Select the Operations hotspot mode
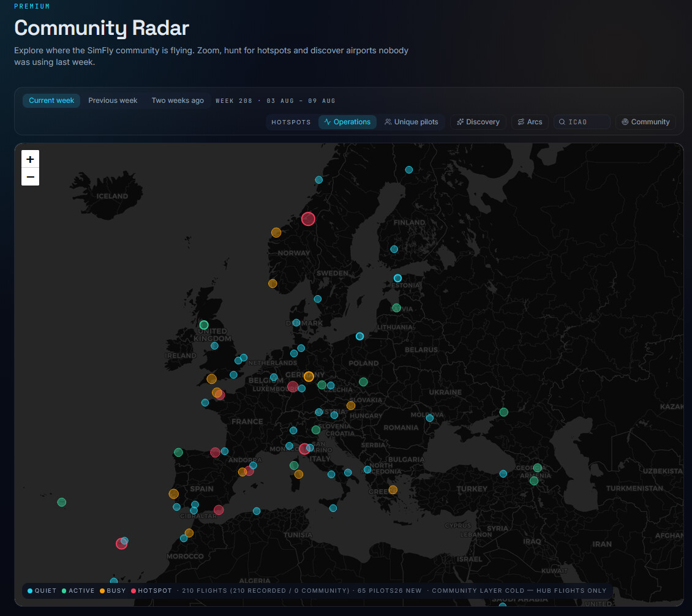The image size is (692, 616). click(347, 122)
